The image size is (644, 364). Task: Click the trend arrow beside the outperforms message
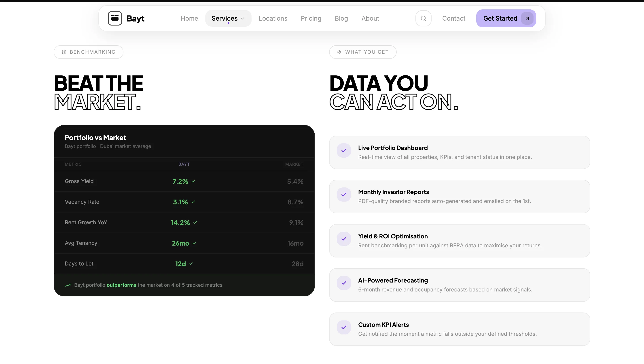[68, 285]
